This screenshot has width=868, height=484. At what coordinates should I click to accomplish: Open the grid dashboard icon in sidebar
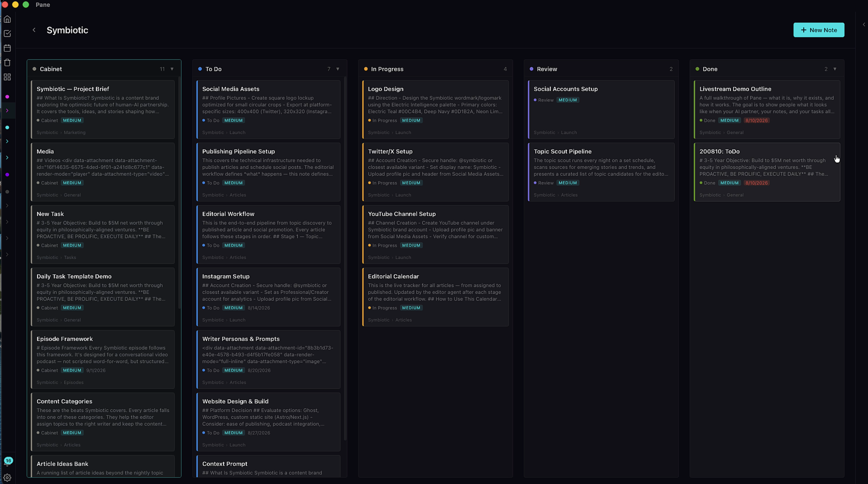7,77
